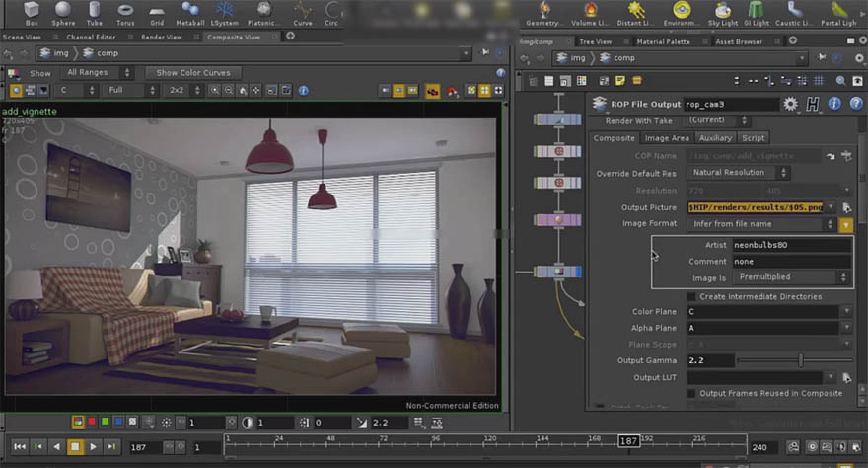Select the Platonic Solids shelf tool
Screen dimensions: 868x468
(x=263, y=13)
